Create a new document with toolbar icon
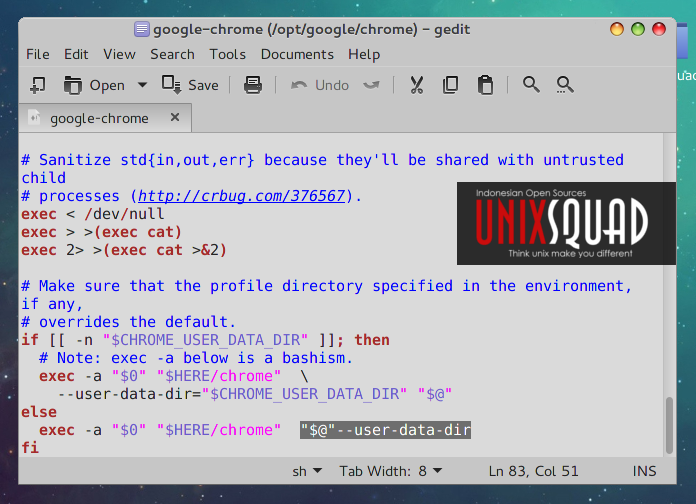This screenshot has height=504, width=696. [x=38, y=85]
